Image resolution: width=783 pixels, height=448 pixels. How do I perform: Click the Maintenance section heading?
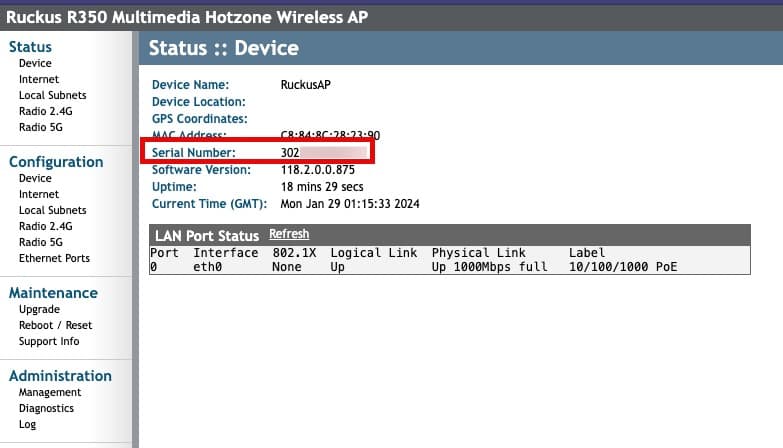tap(53, 293)
